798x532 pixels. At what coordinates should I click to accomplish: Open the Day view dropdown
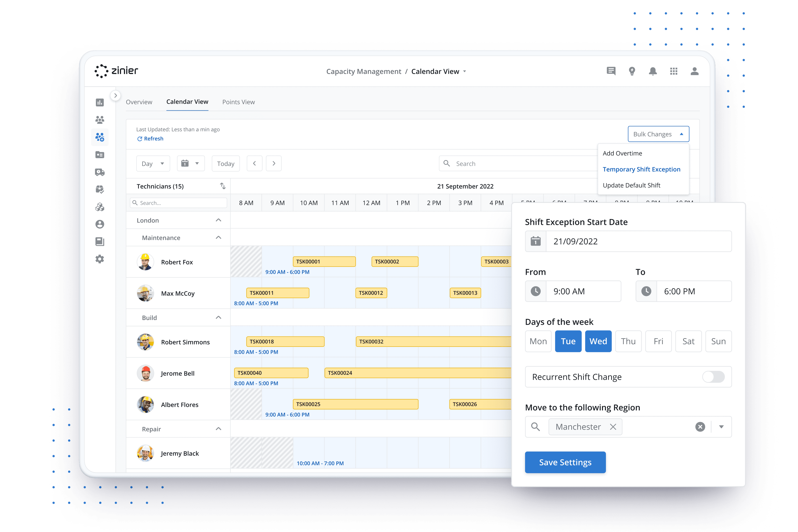(153, 163)
